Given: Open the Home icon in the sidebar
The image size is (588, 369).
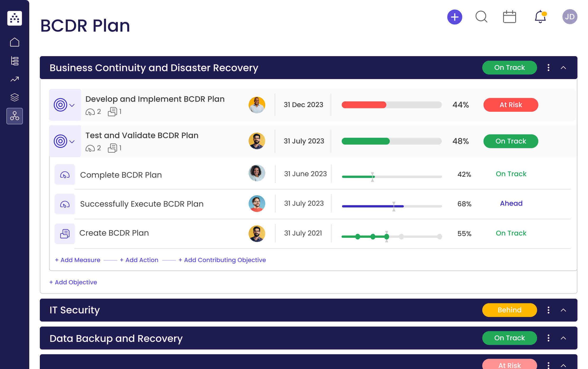Looking at the screenshot, I should pyautogui.click(x=15, y=42).
